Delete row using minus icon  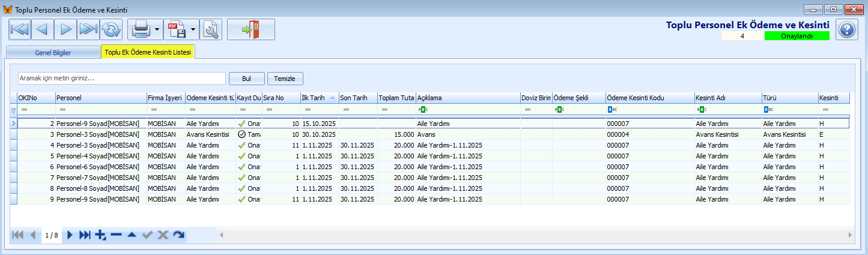(116, 235)
